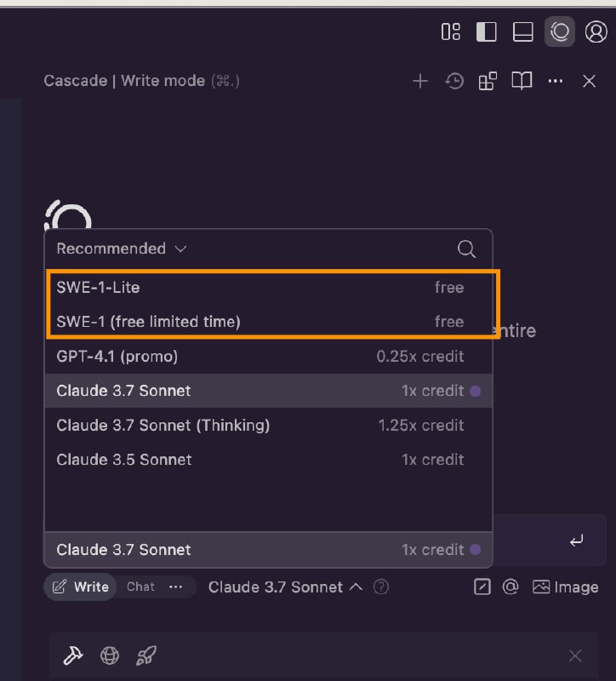Open the Cascade header three-dots menu

[x=556, y=81]
